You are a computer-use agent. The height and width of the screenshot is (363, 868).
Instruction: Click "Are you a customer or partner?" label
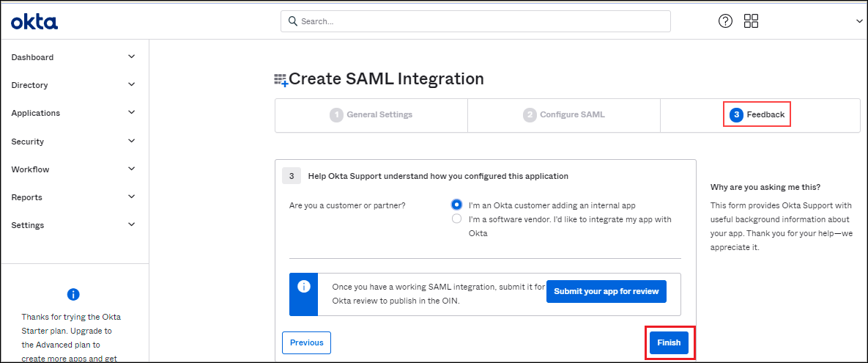coord(347,205)
